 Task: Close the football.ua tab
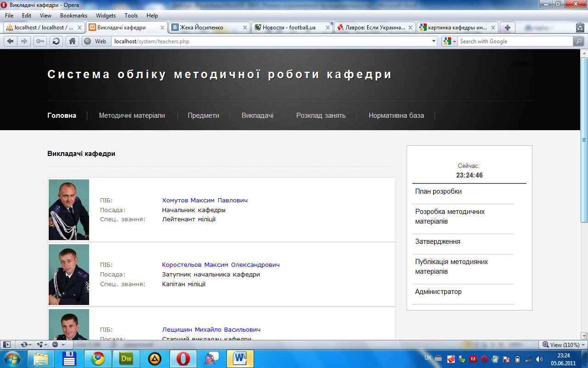tap(328, 28)
